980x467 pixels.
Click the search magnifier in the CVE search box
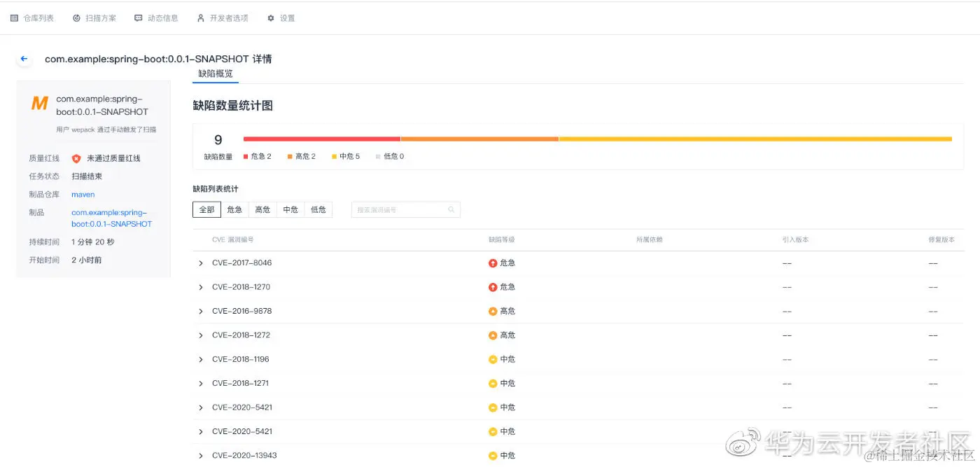point(452,209)
